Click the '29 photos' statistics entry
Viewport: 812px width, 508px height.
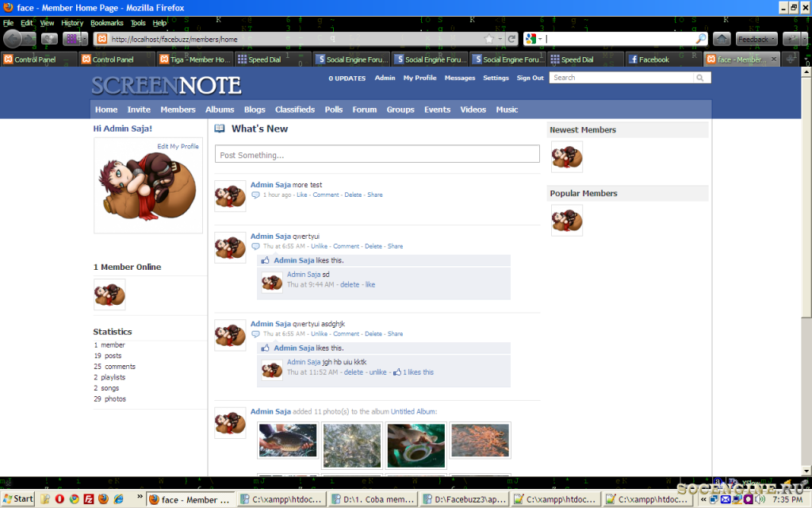tap(109, 399)
